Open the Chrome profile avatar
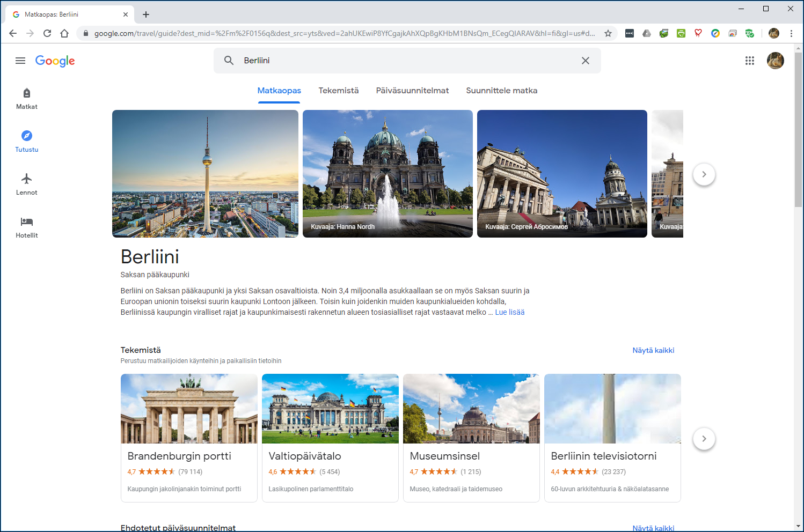This screenshot has height=532, width=804. tap(774, 33)
